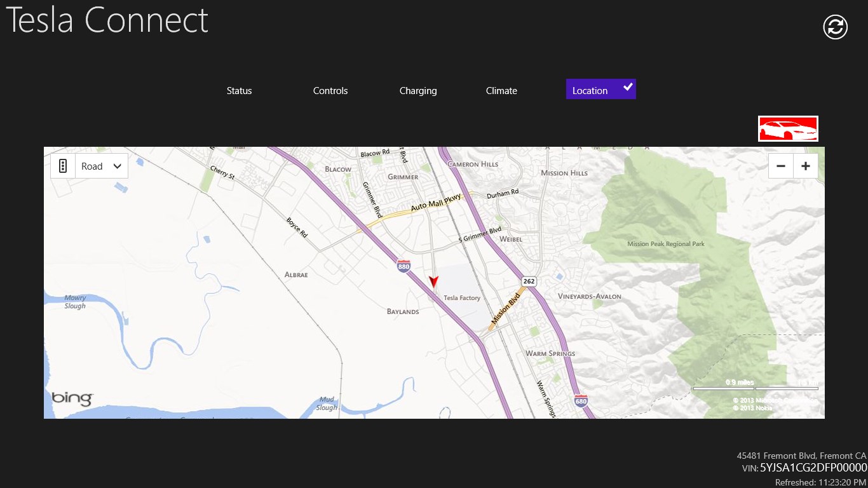This screenshot has width=868, height=488.
Task: Click the Warm Springs neighborhood label
Action: [x=550, y=354]
